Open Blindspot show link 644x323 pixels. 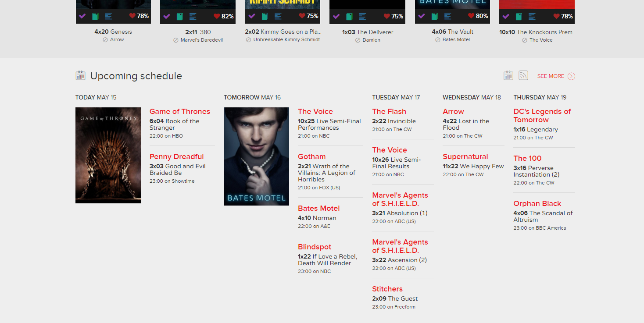pos(315,247)
